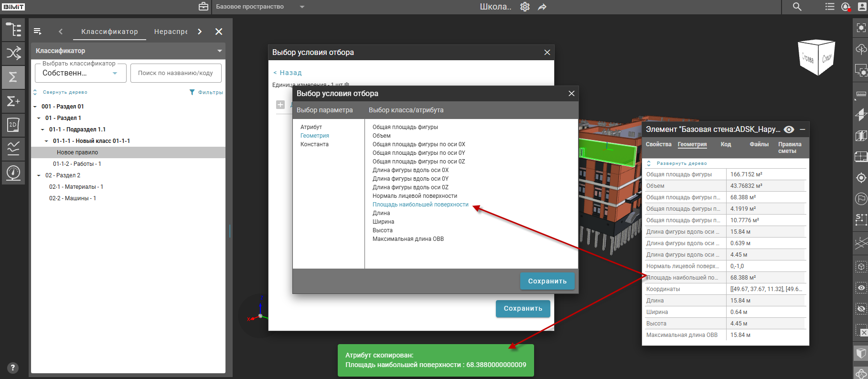Click the Назад link
The image size is (868, 379).
[288, 73]
